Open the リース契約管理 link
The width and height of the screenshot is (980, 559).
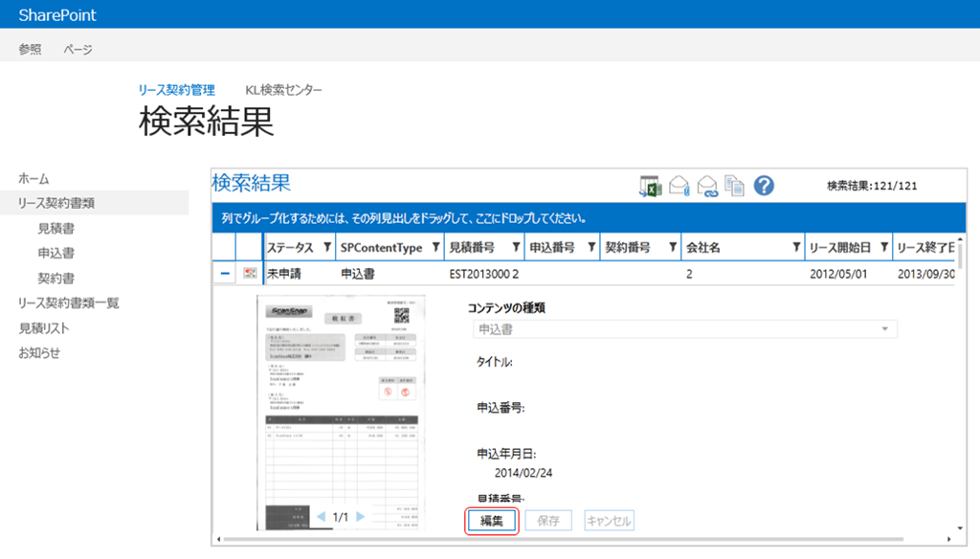click(177, 90)
